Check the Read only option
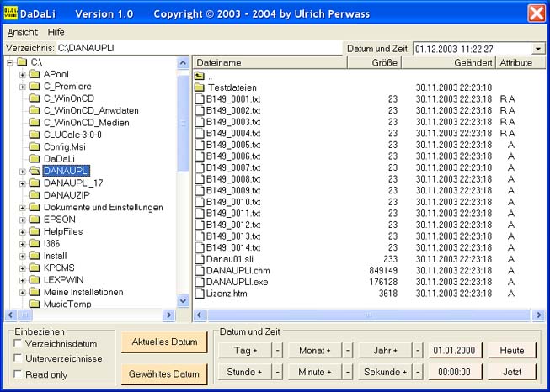This screenshot has width=550, height=392. [x=19, y=374]
